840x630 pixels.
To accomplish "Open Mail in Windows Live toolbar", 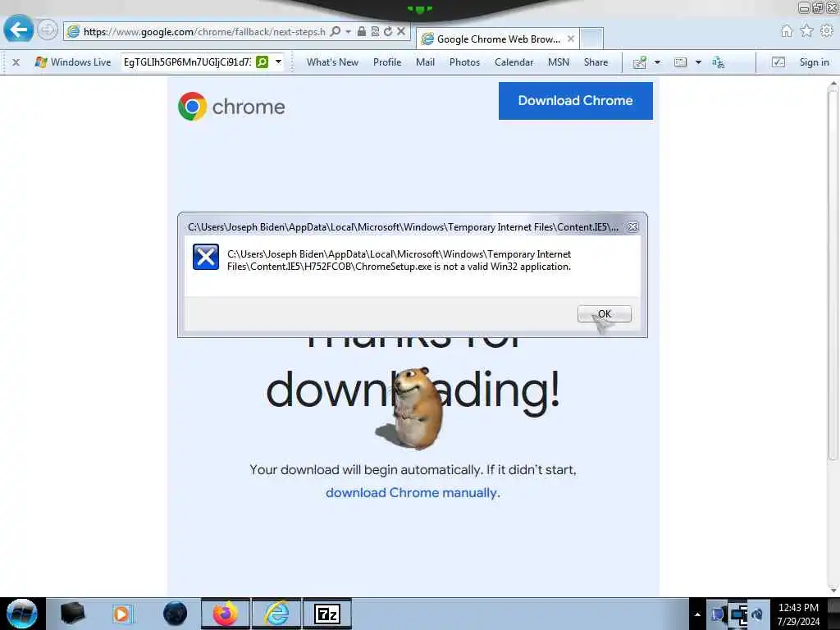I will point(426,62).
